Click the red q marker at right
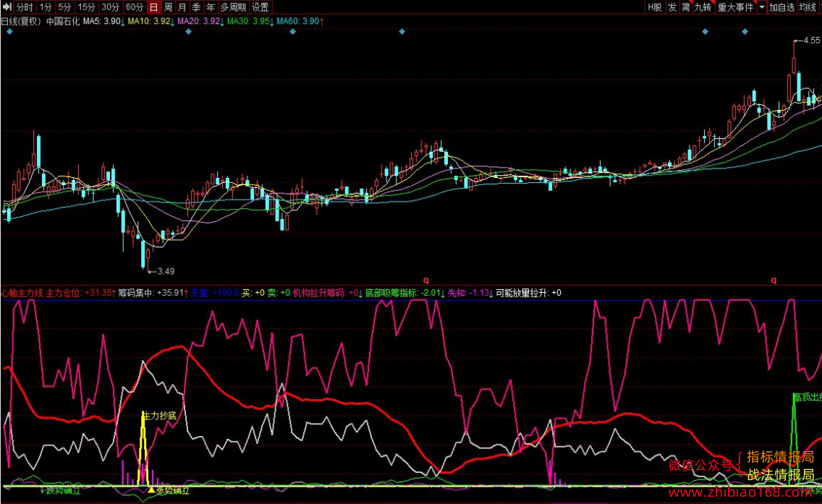This screenshot has width=822, height=504. 774,281
